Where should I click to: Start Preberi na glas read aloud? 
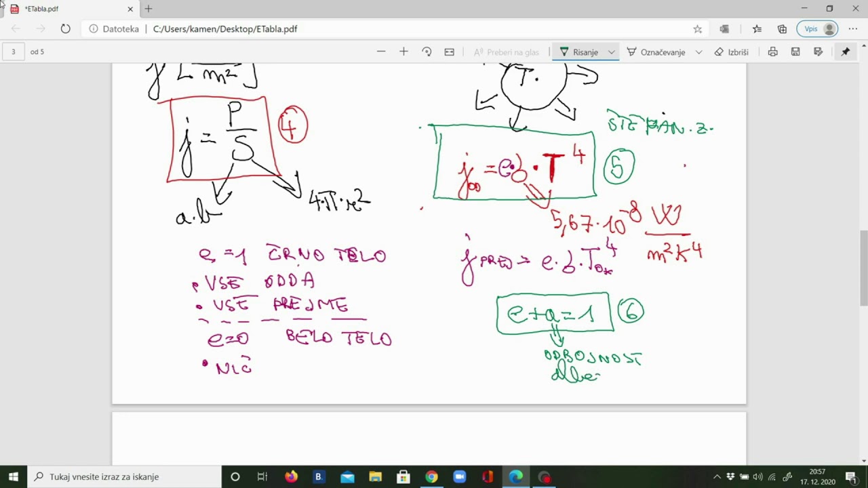pyautogui.click(x=506, y=52)
